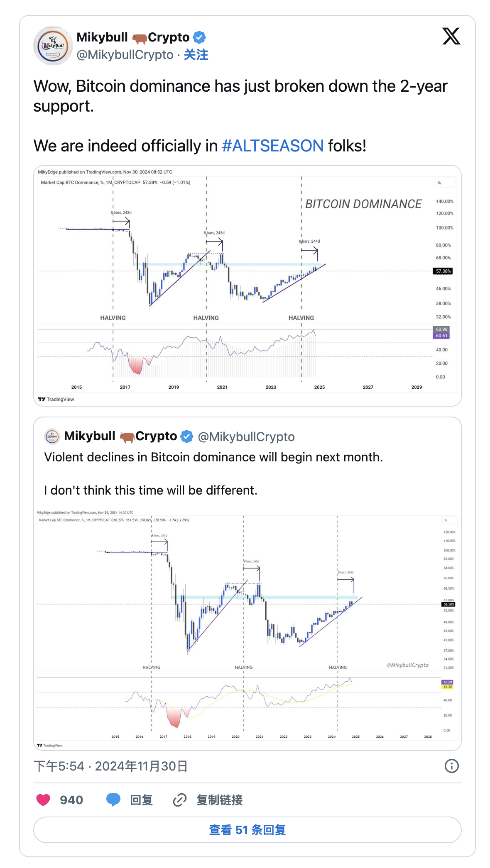Click the @MikybullCrypto handle

125,55
